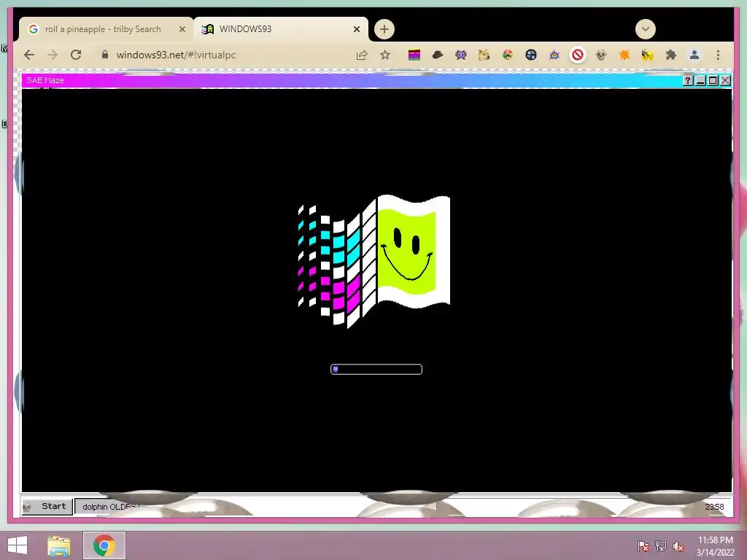Open the brown hat extension
The height and width of the screenshot is (560, 747).
click(438, 55)
